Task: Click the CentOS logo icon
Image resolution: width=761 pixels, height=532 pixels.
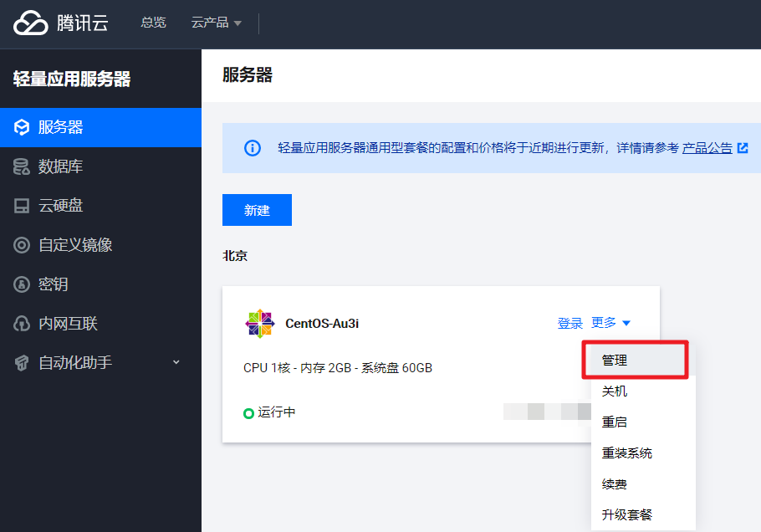Action: [260, 323]
